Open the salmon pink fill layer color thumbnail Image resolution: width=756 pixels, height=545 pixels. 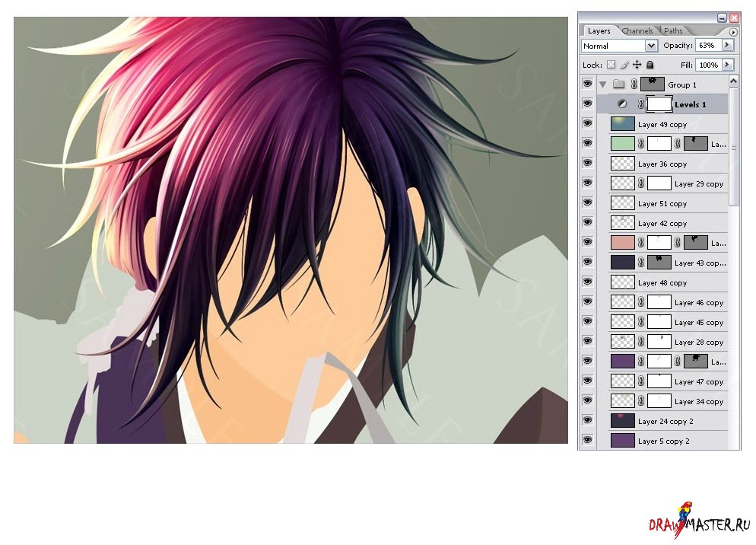pos(622,243)
